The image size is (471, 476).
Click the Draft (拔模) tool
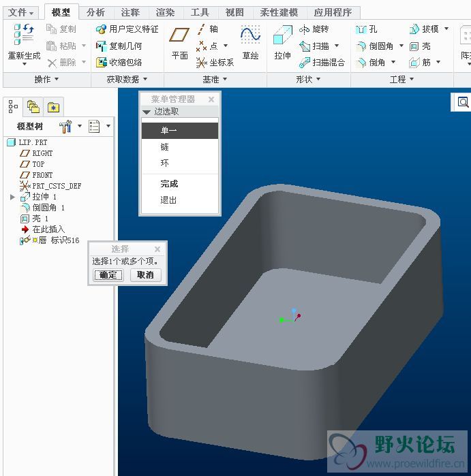423,29
